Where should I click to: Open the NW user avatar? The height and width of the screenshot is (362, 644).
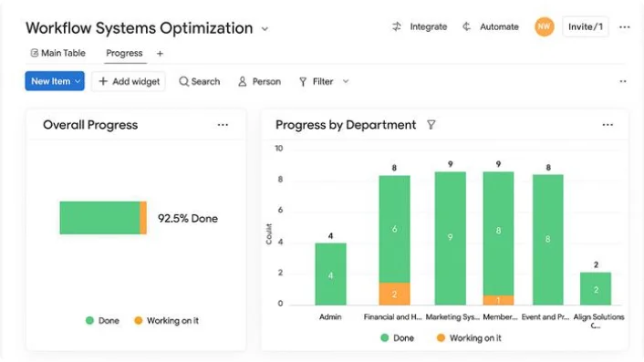544,26
